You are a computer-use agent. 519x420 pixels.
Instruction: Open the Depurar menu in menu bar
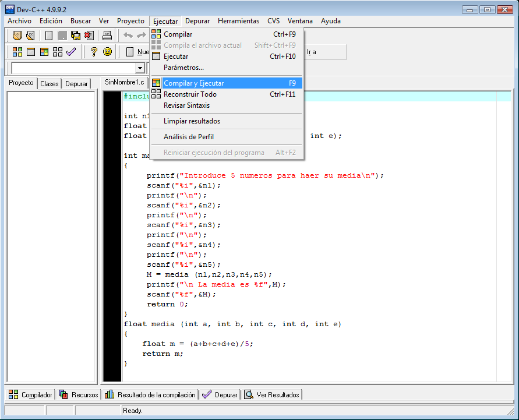tap(197, 21)
